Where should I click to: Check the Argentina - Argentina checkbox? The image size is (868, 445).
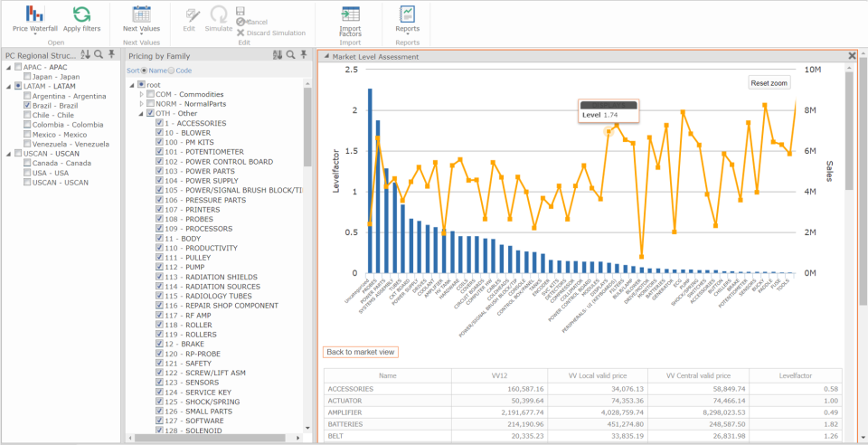(27, 96)
